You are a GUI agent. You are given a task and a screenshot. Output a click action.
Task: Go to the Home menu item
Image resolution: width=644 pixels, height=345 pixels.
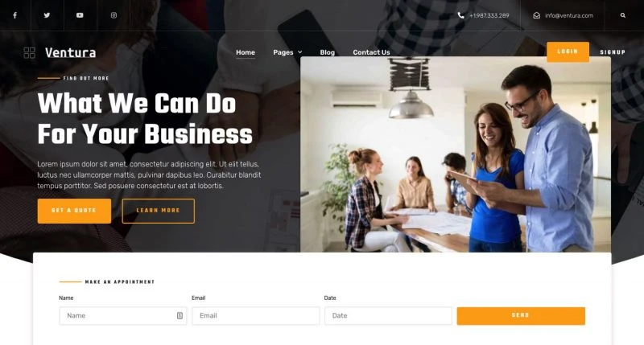tap(246, 52)
